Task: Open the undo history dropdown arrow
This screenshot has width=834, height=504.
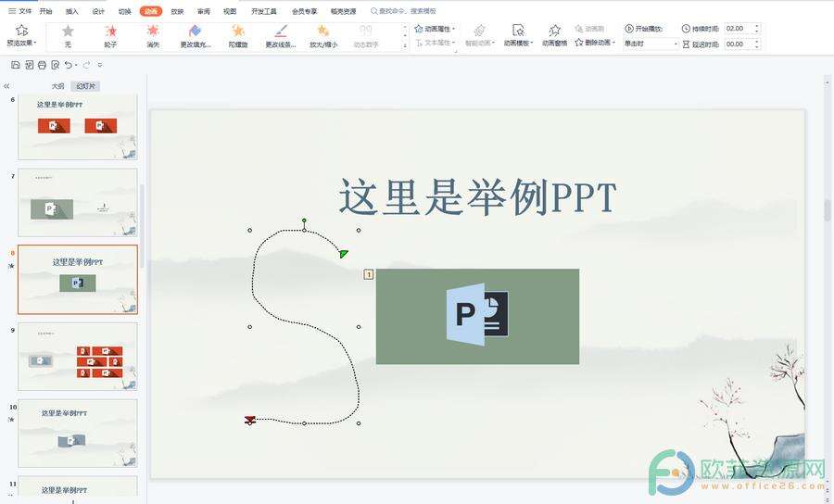Action: [x=76, y=66]
